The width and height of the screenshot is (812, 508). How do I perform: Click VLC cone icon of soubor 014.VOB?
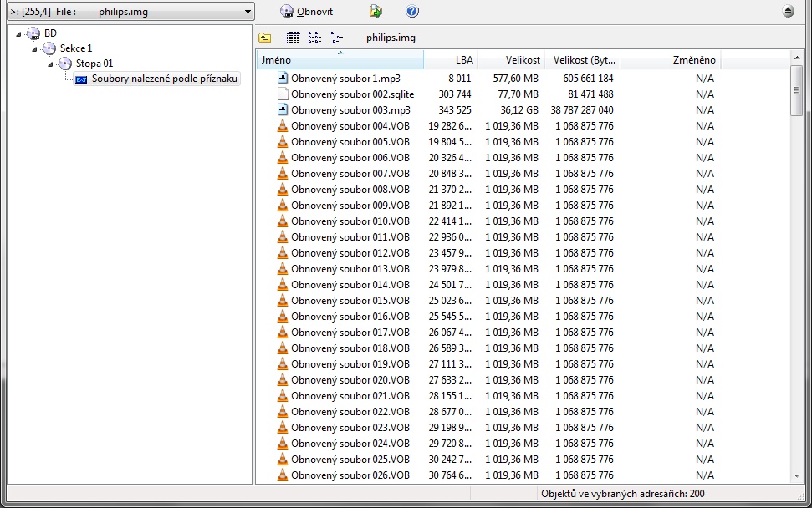click(282, 284)
